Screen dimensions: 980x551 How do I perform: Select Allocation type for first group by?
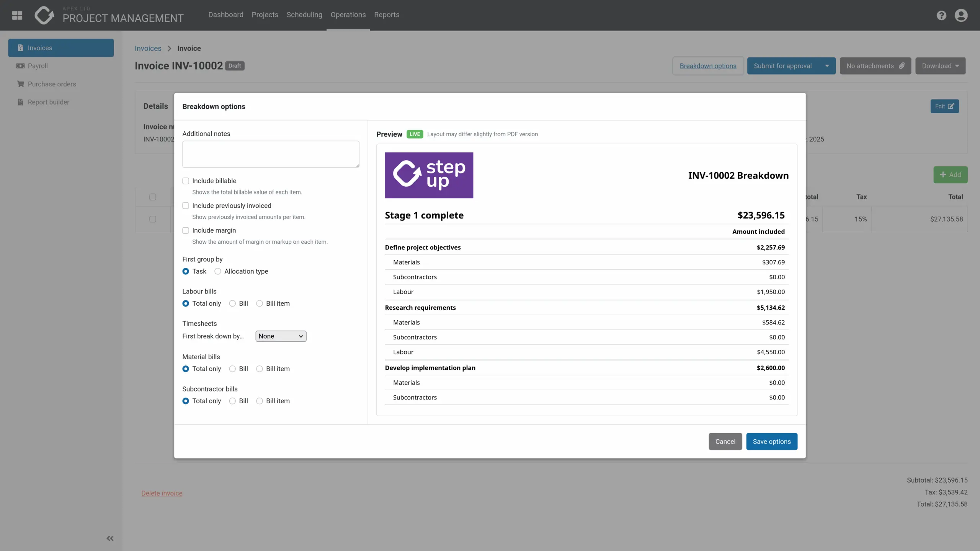click(x=218, y=271)
